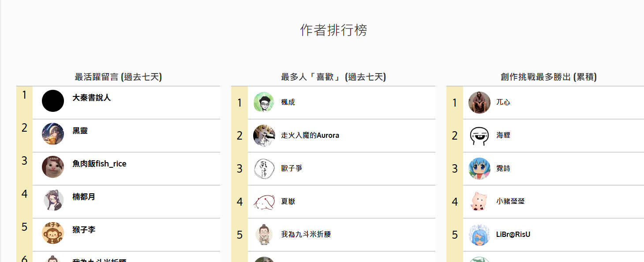Open 夏嶽's red line-drawing avatar
Screen dimensions: 644x262
tap(264, 202)
